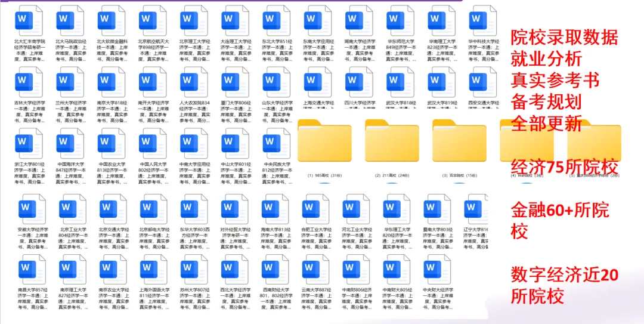Open the 中央财大经济学 document

438,269
